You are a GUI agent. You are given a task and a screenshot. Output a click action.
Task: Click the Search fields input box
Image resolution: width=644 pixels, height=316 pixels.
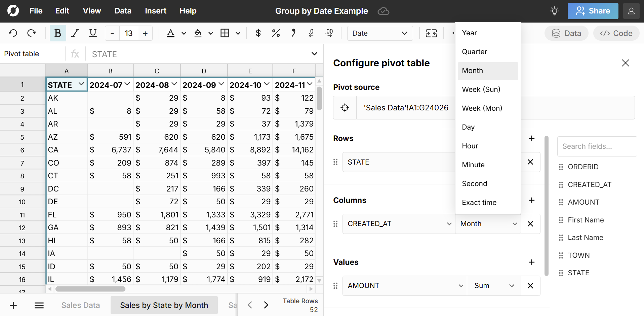click(x=597, y=146)
